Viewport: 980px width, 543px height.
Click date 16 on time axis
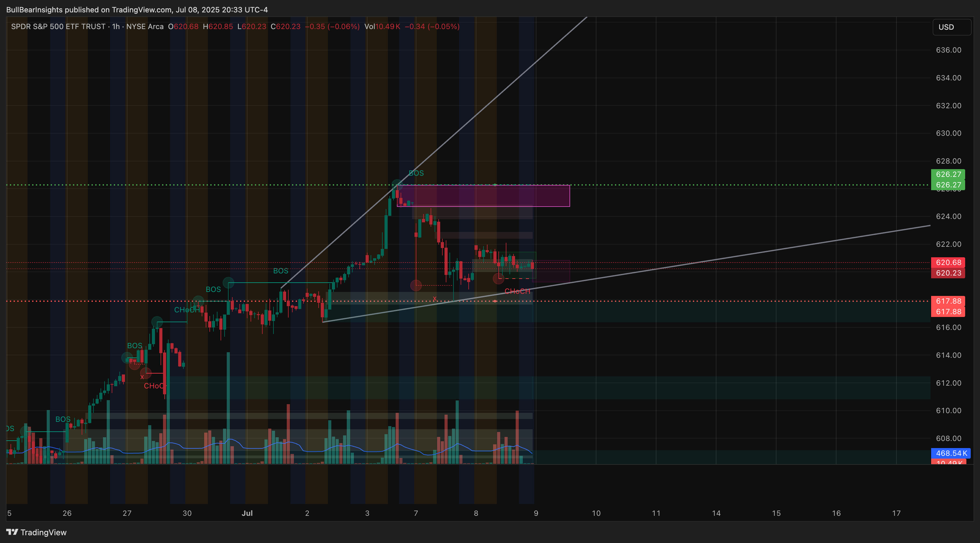click(836, 513)
